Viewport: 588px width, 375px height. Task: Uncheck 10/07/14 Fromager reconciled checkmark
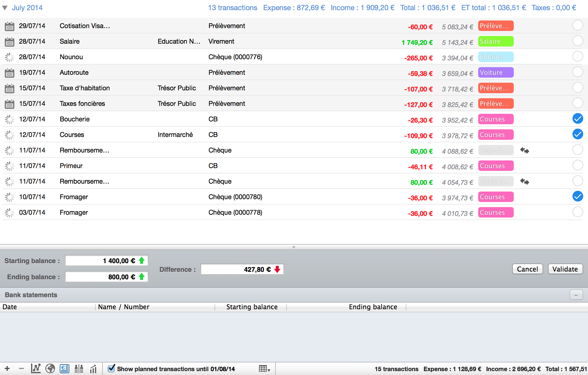(578, 196)
